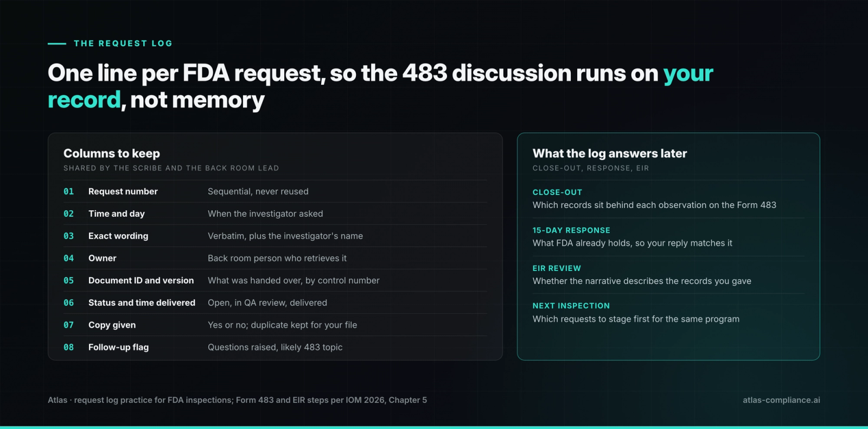Select the 'Time and day' column name
Viewport: 868px width, 429px height.
click(x=117, y=213)
